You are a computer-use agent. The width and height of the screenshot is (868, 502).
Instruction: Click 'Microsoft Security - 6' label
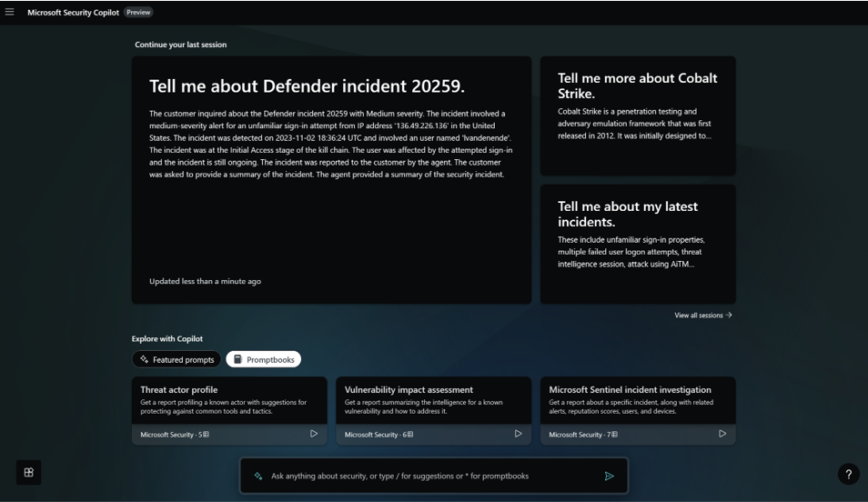coord(376,435)
